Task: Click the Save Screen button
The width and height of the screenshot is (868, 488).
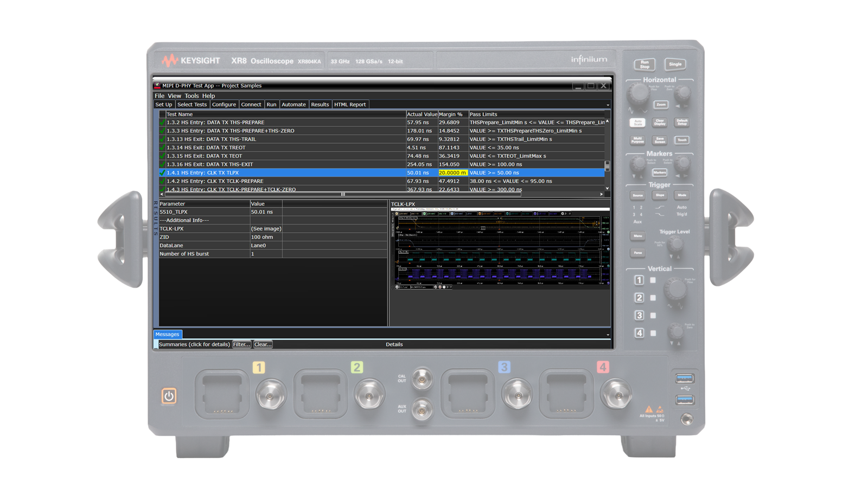Action: (x=660, y=140)
